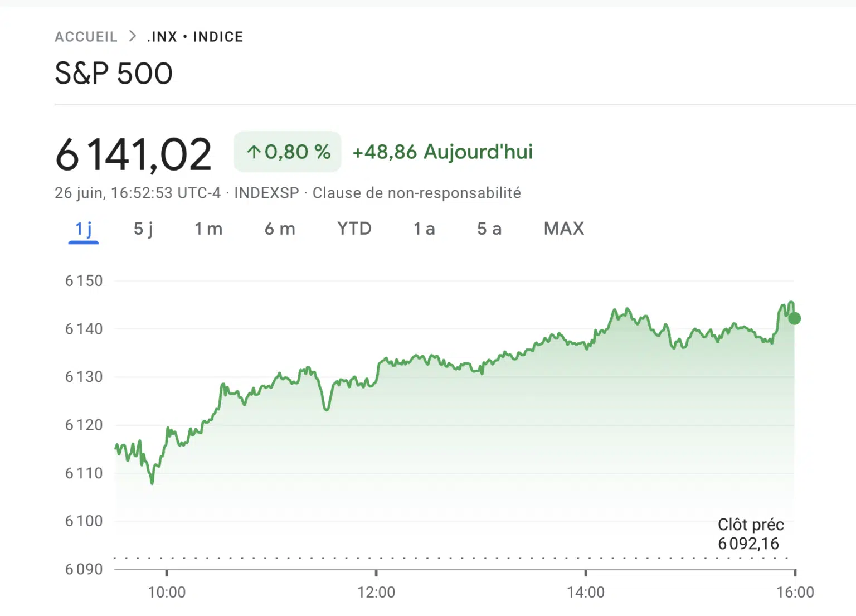Select the 1 m chart range
The height and width of the screenshot is (616, 856).
tap(208, 229)
